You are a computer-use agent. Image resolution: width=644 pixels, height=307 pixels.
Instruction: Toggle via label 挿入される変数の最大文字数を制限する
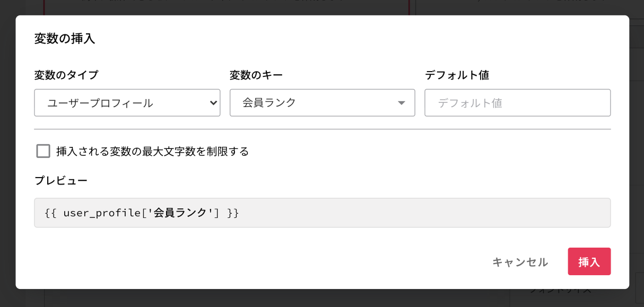click(153, 152)
